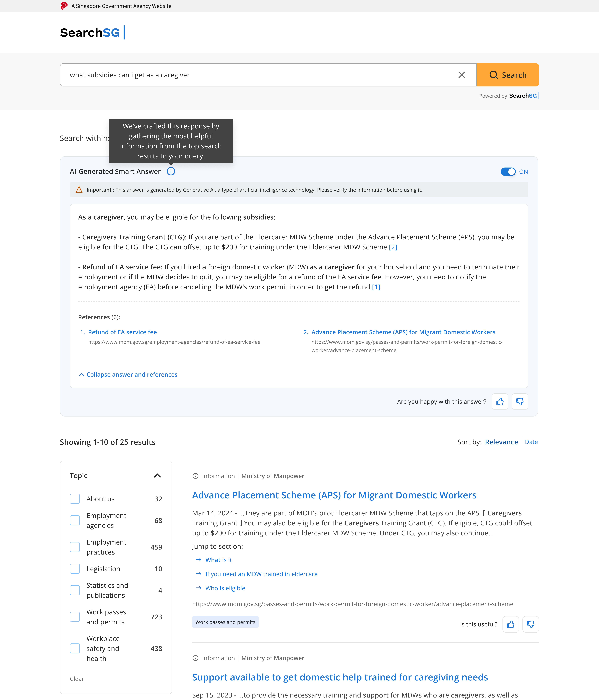Screen dimensions: 599x700
Task: Click inside the search input field
Action: [237, 75]
